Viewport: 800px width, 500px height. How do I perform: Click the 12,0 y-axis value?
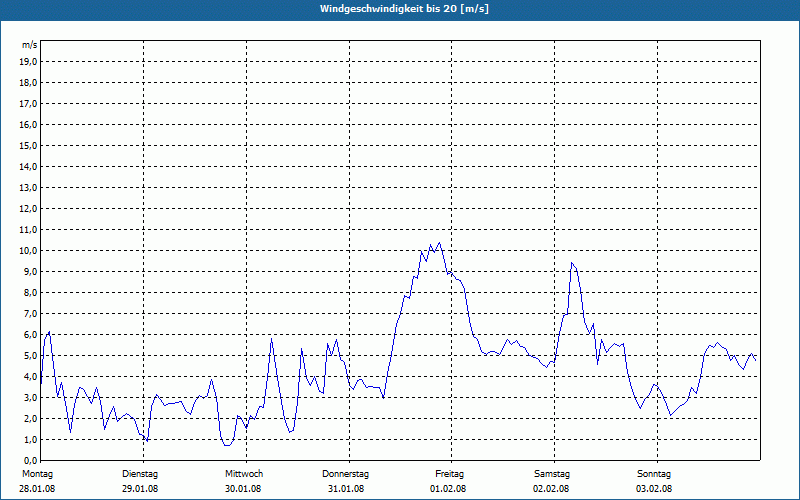tap(29, 209)
